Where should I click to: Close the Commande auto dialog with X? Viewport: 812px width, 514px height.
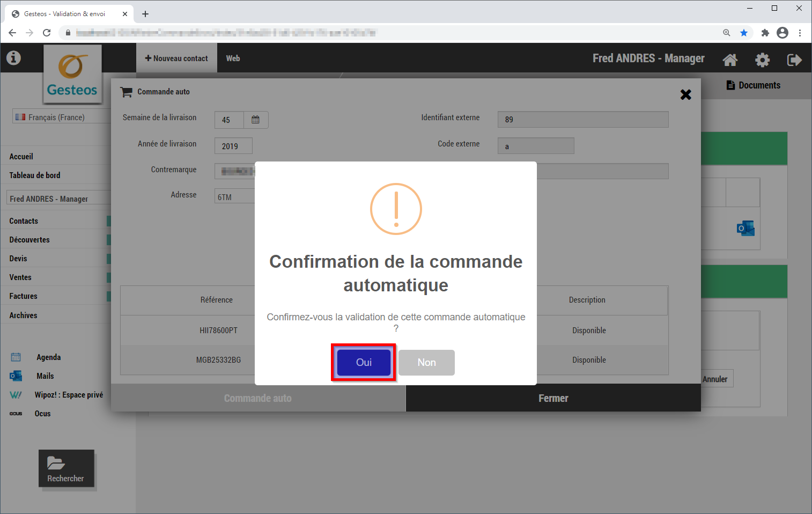pyautogui.click(x=685, y=95)
